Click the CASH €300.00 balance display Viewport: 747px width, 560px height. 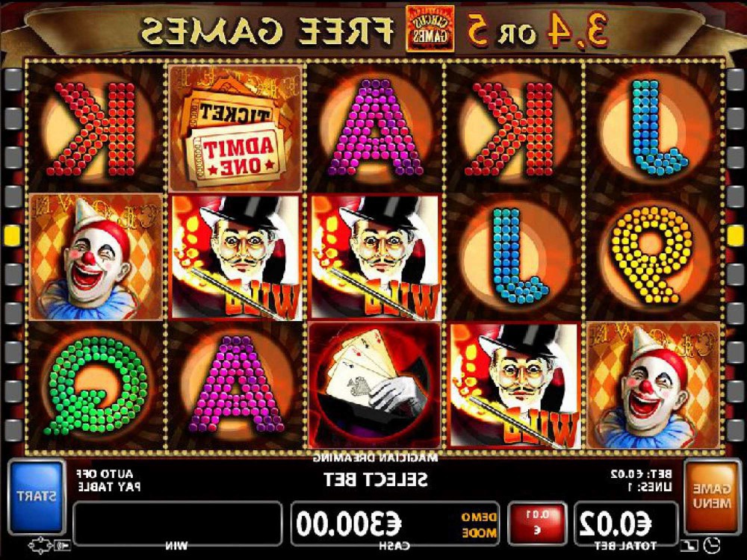tap(395, 523)
